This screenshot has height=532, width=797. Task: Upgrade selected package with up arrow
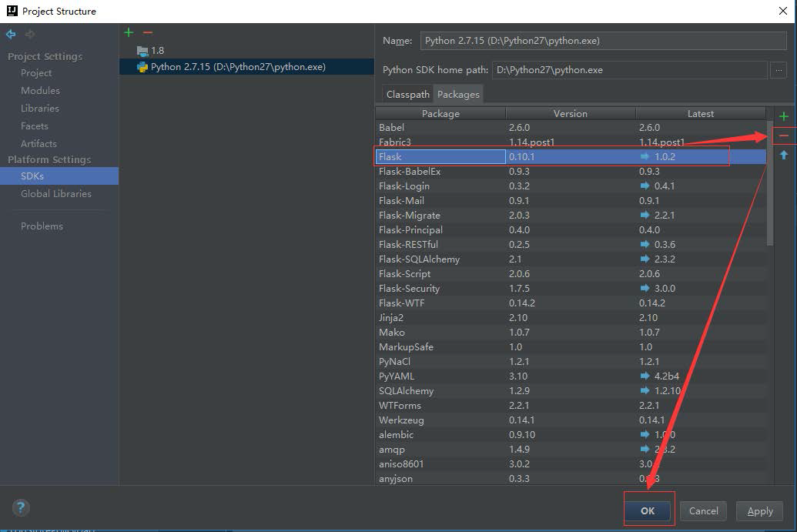(x=784, y=155)
